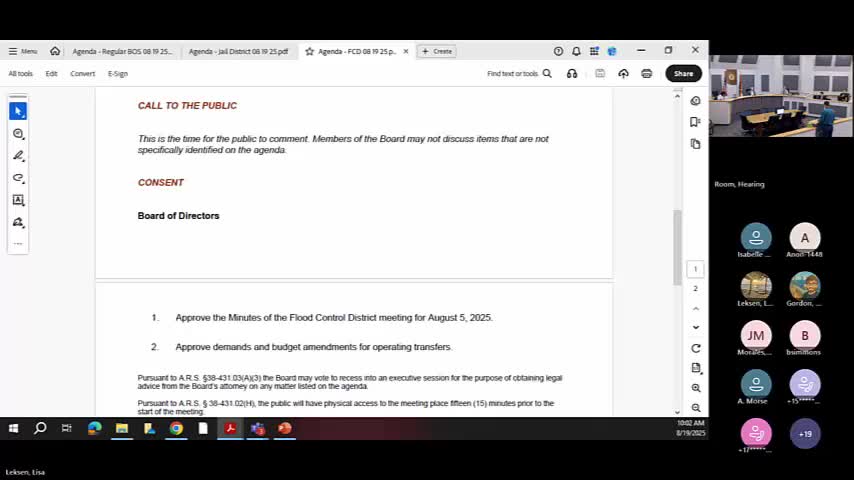The image size is (854, 480).
Task: Select the Highlight pen tool
Action: (18, 156)
